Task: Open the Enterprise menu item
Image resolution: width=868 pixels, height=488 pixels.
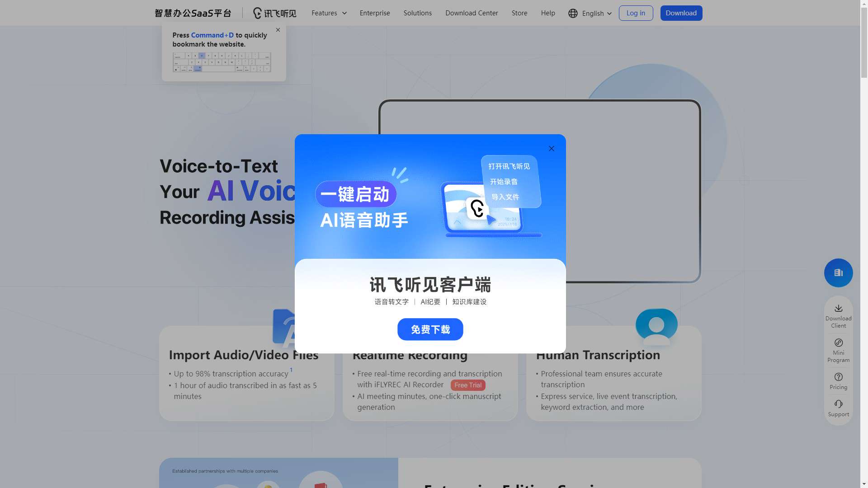Action: [374, 13]
